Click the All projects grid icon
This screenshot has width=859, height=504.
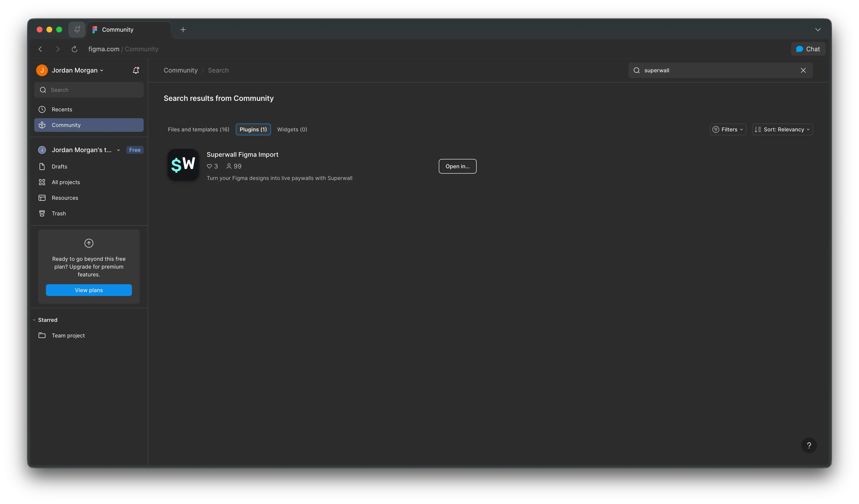[x=42, y=182]
